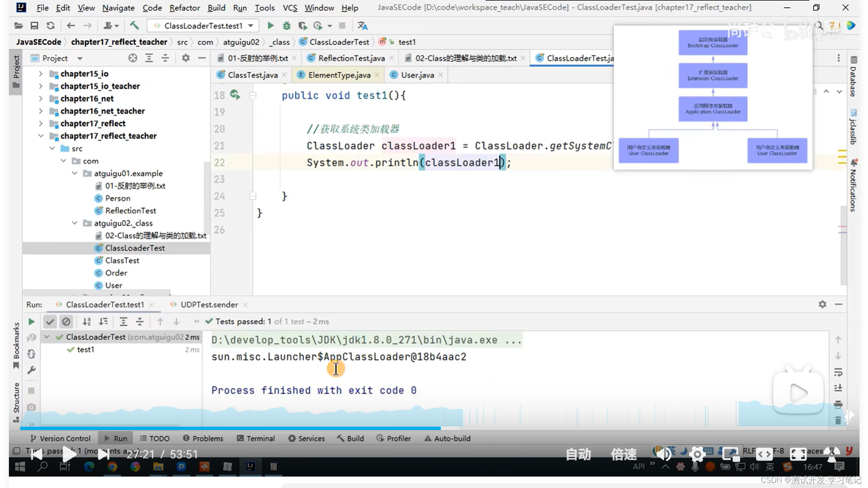Screen dimensions: 868x488
Task: Switch to ElementType.java tab
Action: [339, 75]
